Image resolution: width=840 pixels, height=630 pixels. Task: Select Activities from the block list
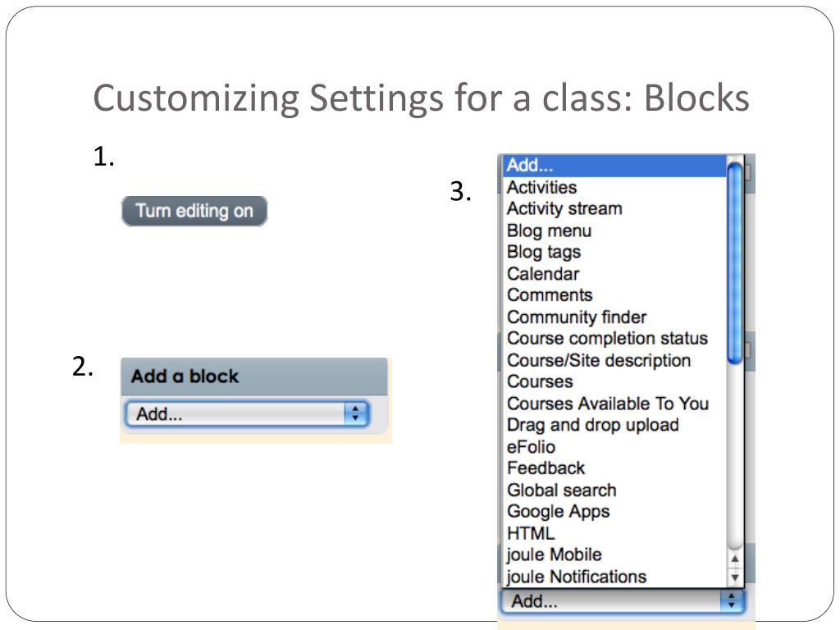[x=541, y=187]
